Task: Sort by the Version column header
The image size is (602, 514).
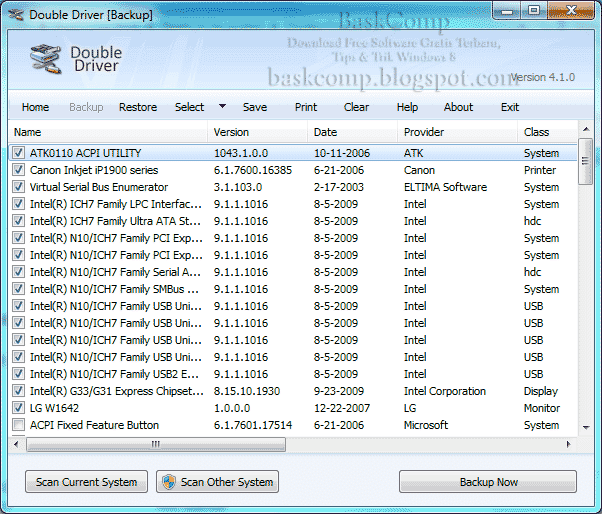Action: (258, 132)
